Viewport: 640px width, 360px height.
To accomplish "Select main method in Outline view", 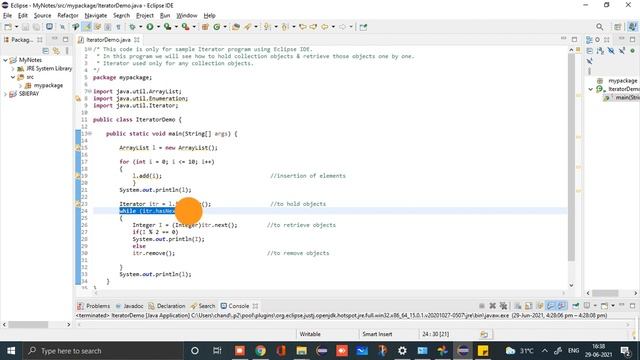I will coord(622,98).
